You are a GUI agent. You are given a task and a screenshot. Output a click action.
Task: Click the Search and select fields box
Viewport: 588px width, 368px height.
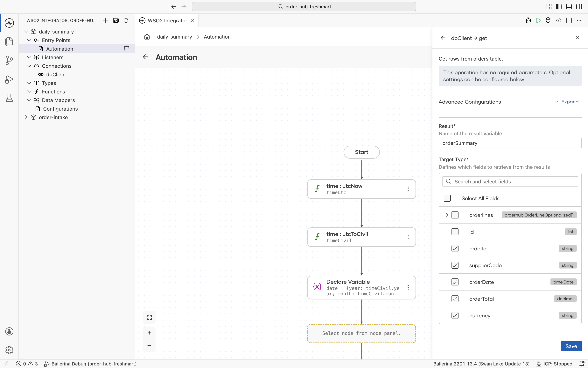click(x=510, y=181)
